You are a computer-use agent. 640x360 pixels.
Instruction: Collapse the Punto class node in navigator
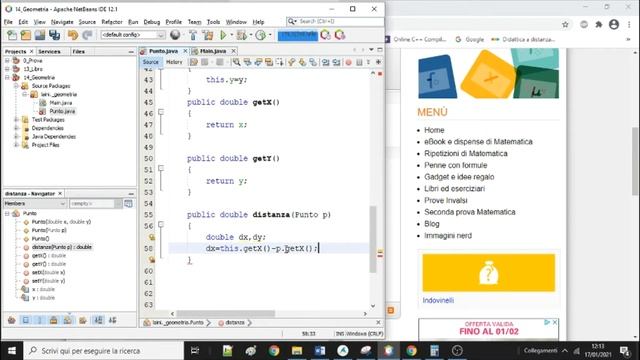point(7,213)
